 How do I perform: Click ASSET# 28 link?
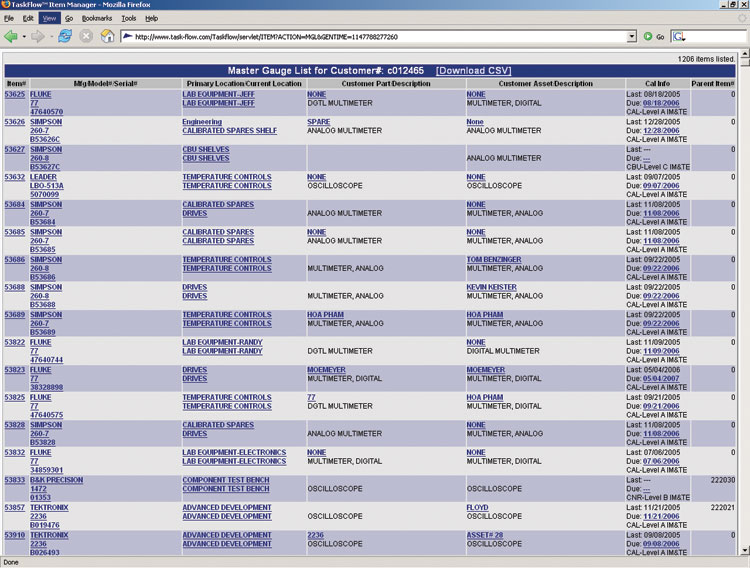[x=485, y=535]
